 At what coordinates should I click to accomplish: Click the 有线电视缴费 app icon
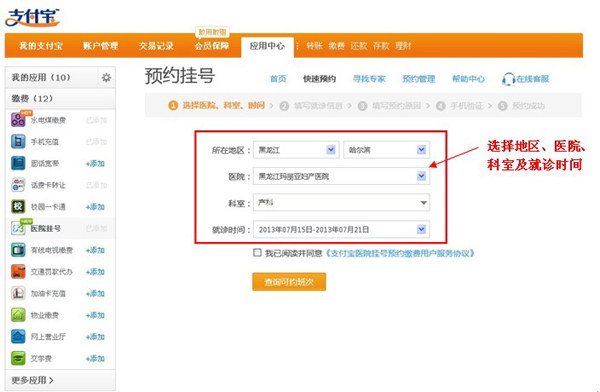click(x=18, y=250)
